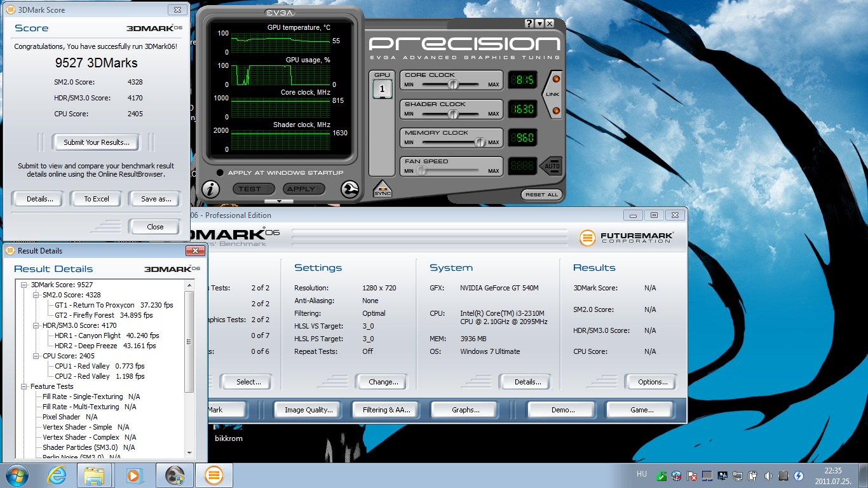Screen dimensions: 868x488
Task: Launch Game... in 3DMark06
Action: 641,410
